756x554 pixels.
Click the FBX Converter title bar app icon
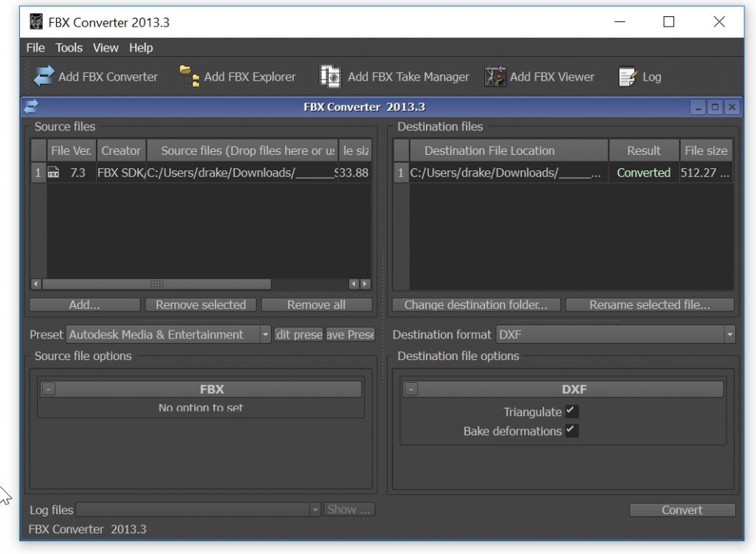tap(35, 22)
